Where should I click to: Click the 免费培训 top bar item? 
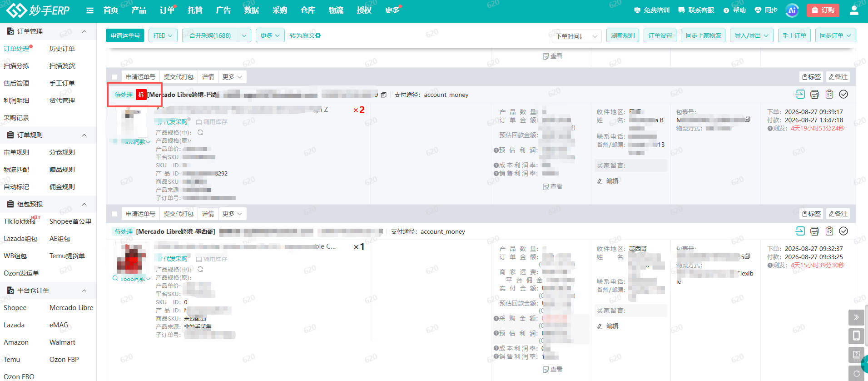tap(652, 10)
